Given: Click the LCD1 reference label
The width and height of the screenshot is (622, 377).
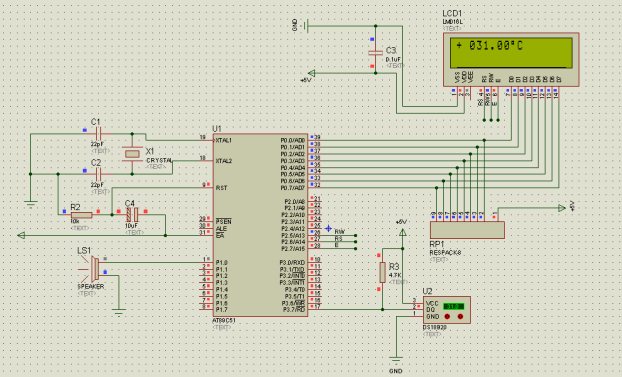Looking at the screenshot, I should click(452, 14).
